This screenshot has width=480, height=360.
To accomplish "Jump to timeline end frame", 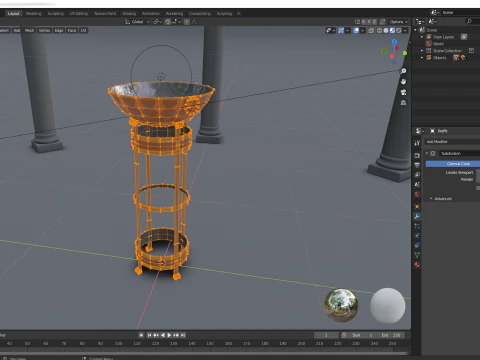I will (x=183, y=335).
